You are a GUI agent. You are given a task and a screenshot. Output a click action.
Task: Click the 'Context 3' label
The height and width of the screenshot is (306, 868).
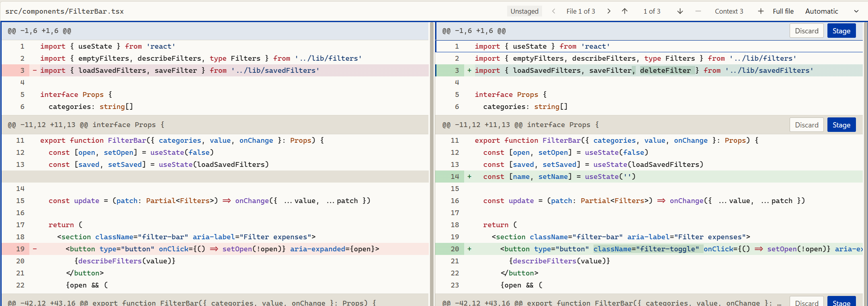(729, 11)
